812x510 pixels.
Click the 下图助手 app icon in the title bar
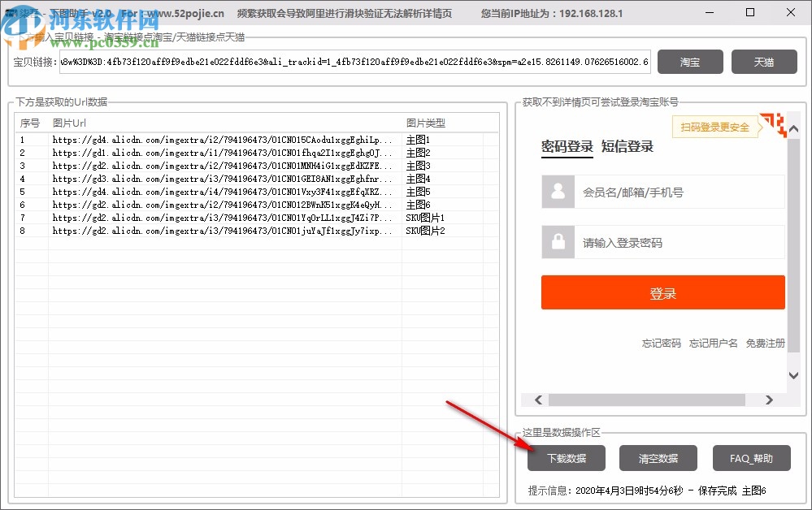click(10, 11)
